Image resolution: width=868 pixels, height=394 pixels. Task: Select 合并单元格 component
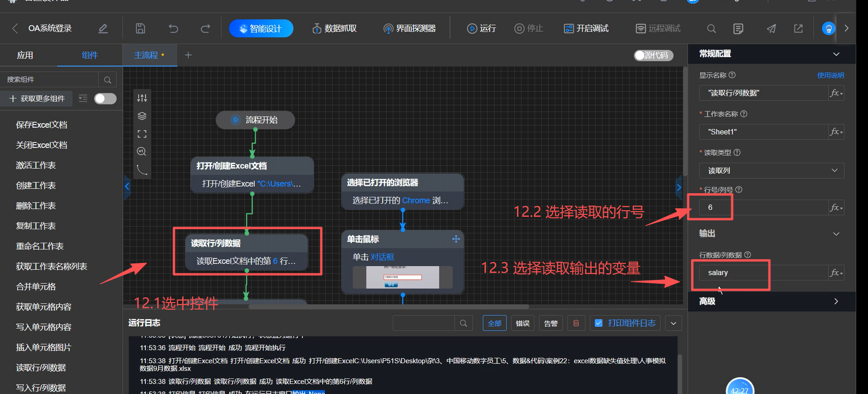(x=36, y=287)
